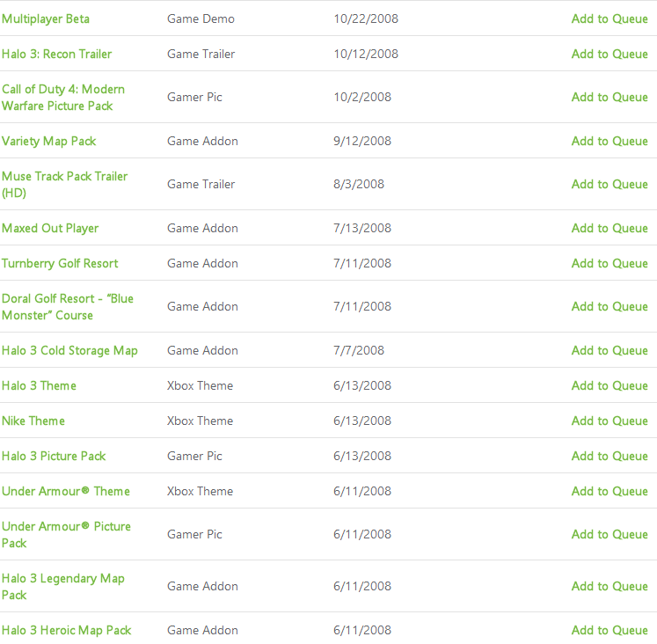Image resolution: width=657 pixels, height=644 pixels.
Task: Click the Game Demo type text
Action: (x=201, y=18)
